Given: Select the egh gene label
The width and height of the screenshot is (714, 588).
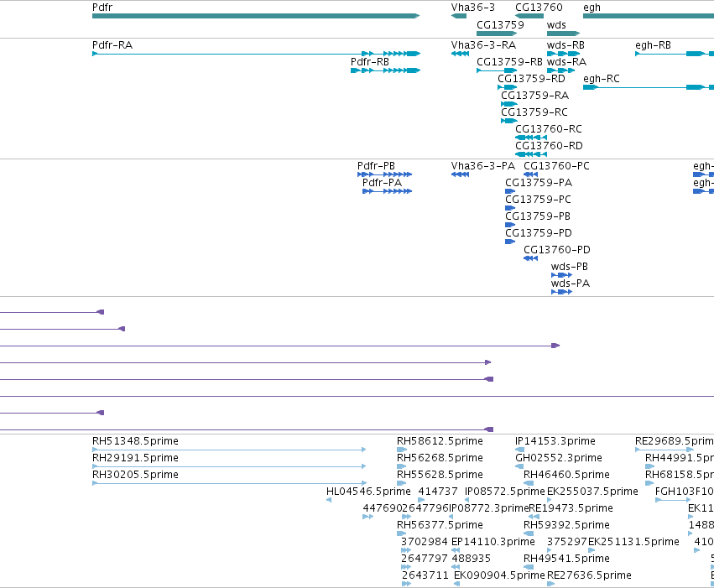Looking at the screenshot, I should pos(592,8).
